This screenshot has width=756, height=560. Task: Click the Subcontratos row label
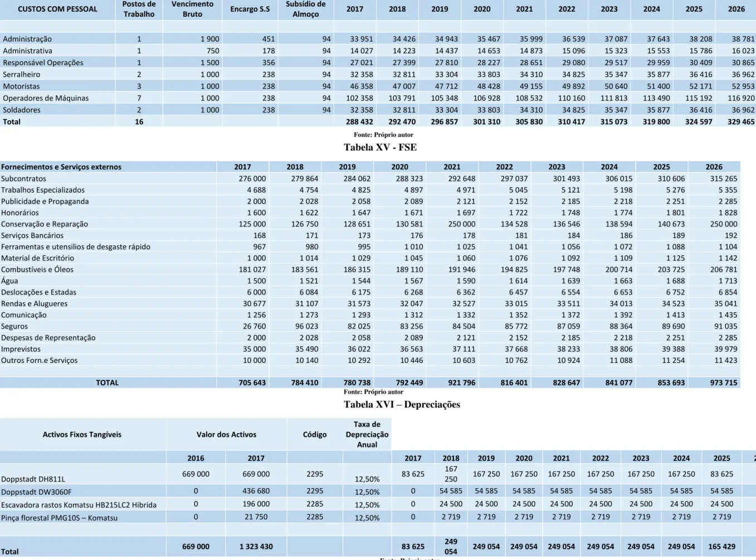tap(23, 179)
